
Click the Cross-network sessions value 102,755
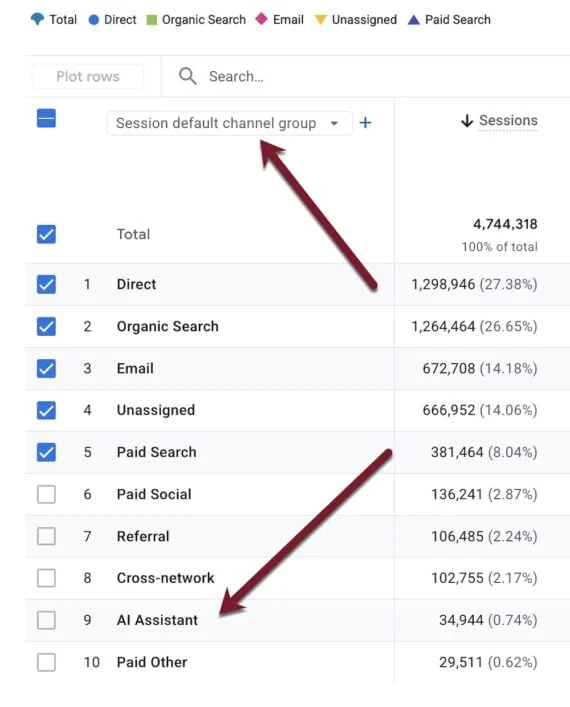[457, 578]
